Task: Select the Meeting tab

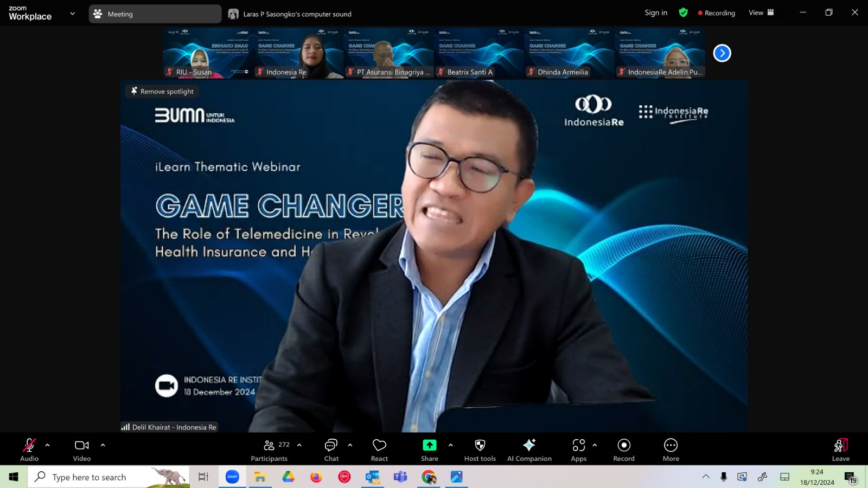Action: (155, 14)
